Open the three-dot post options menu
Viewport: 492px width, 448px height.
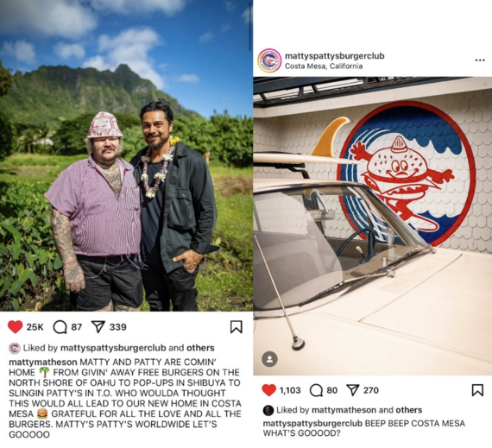point(480,60)
